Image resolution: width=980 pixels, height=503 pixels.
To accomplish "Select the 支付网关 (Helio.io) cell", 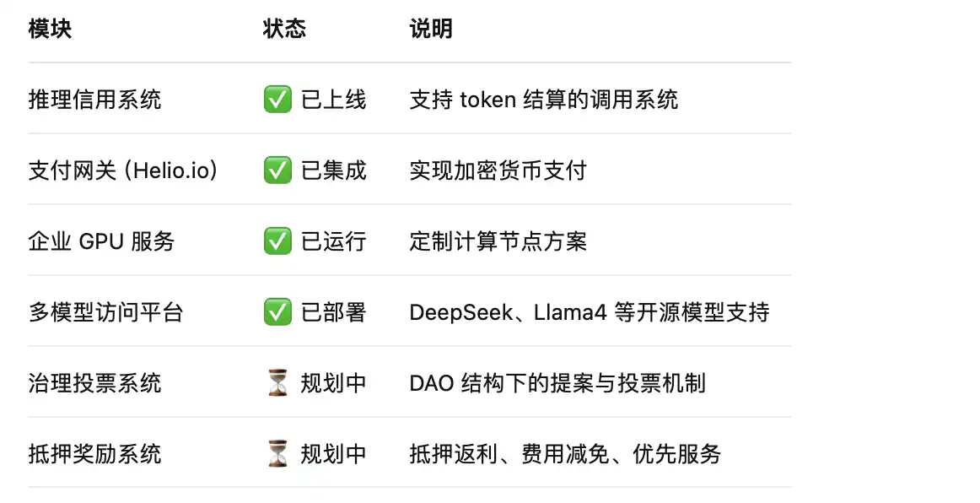I will tap(124, 171).
